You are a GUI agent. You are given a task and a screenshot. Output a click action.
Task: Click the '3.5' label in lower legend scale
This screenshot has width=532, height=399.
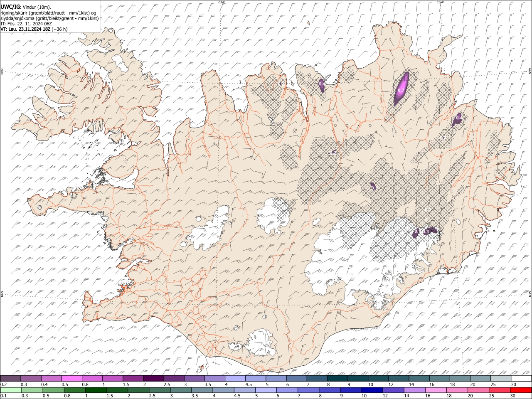(x=195, y=396)
